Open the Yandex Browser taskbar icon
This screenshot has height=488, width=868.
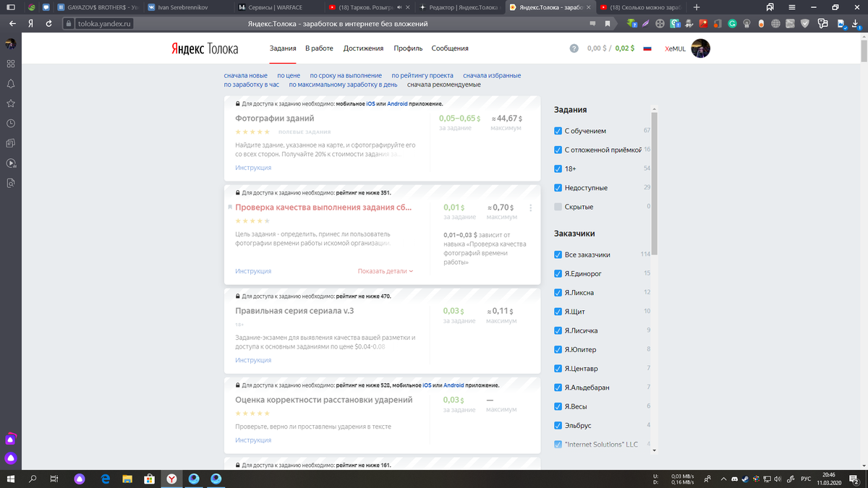[171, 479]
